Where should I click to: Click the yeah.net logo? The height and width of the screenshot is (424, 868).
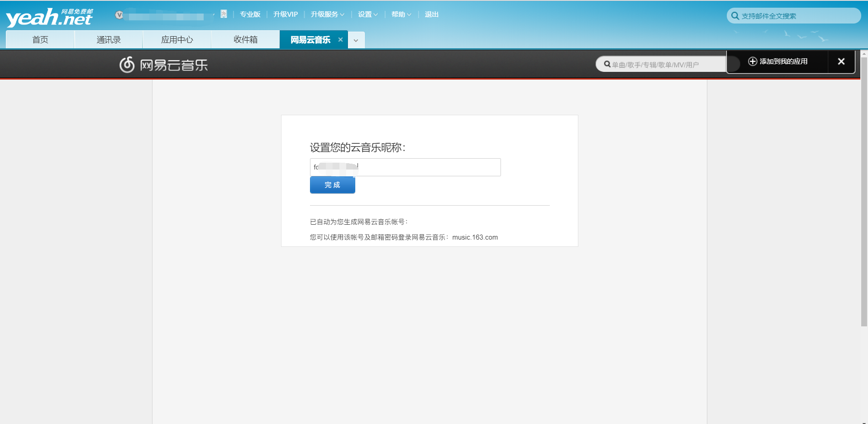tap(49, 17)
